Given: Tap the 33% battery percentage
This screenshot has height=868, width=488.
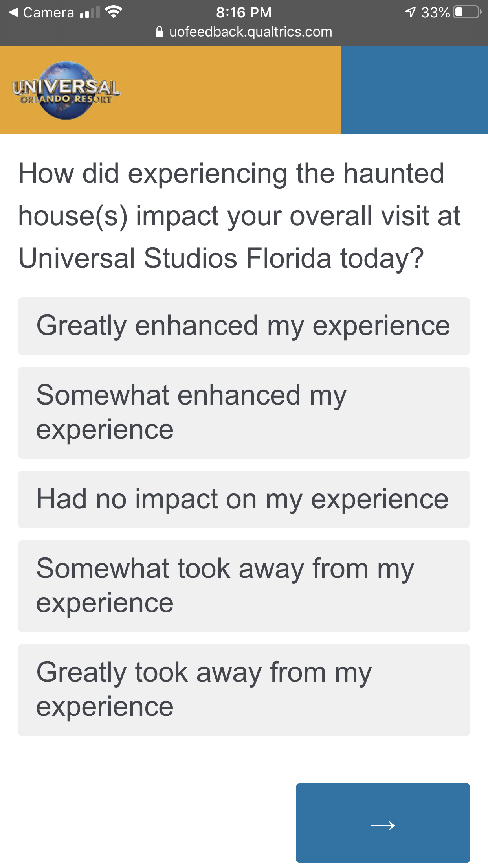Looking at the screenshot, I should tap(435, 13).
